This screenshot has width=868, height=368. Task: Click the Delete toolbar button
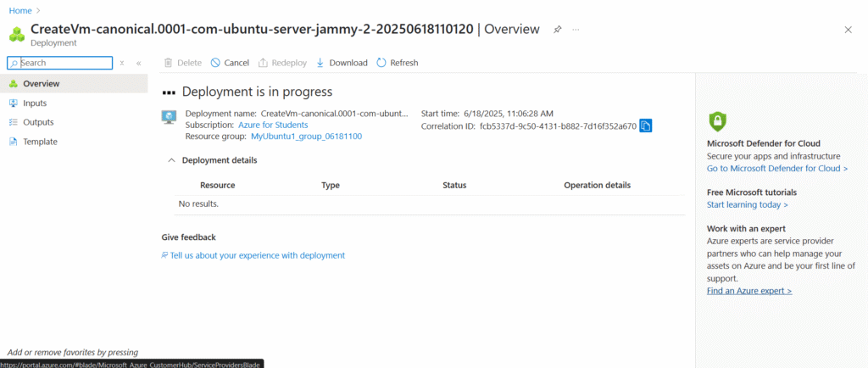pos(183,63)
